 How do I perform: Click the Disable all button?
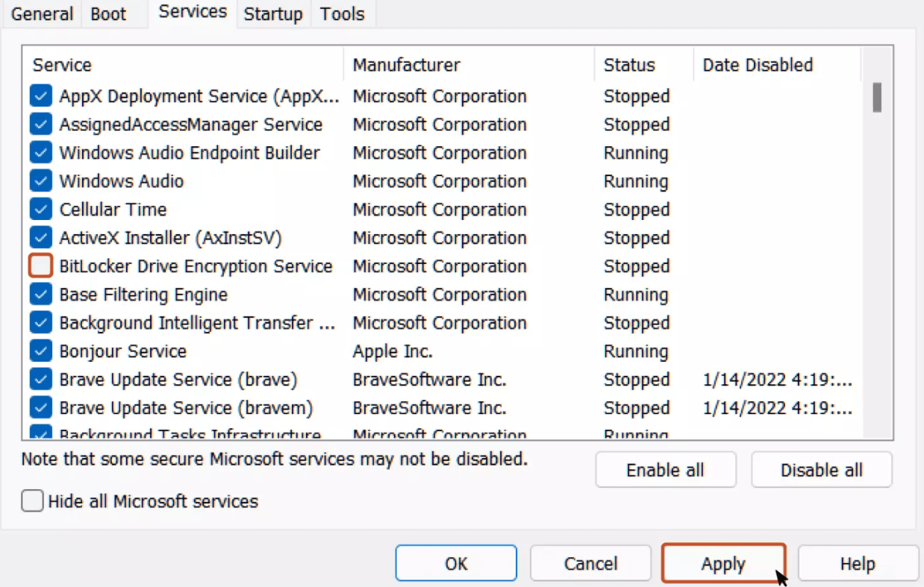(821, 470)
